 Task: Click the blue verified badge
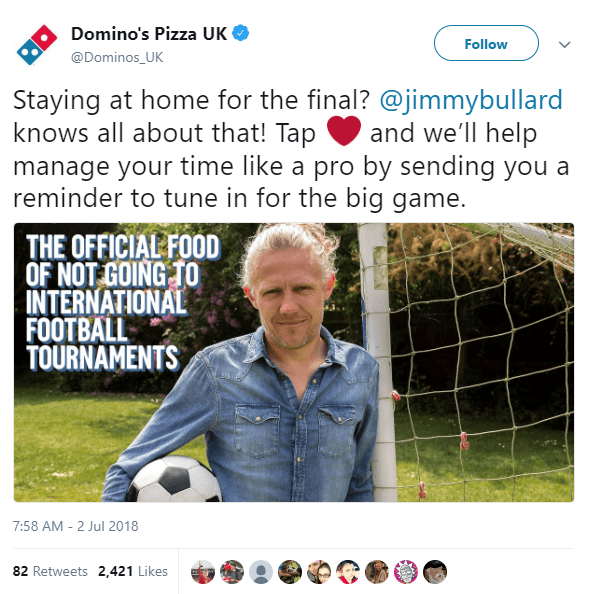[241, 33]
